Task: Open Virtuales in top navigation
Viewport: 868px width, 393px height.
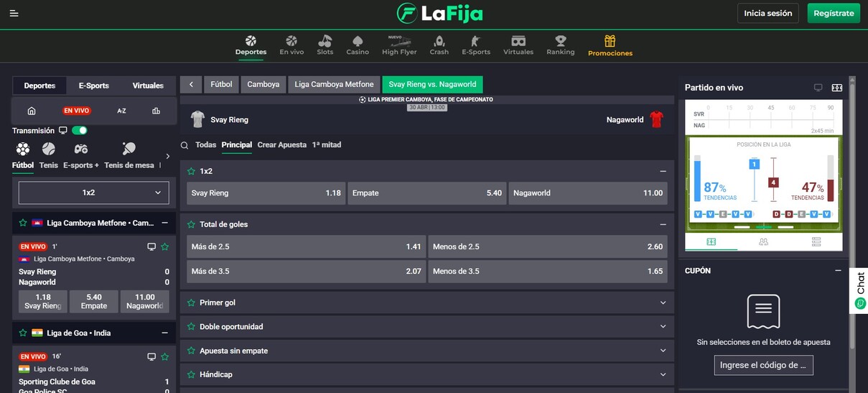Action: pyautogui.click(x=518, y=45)
